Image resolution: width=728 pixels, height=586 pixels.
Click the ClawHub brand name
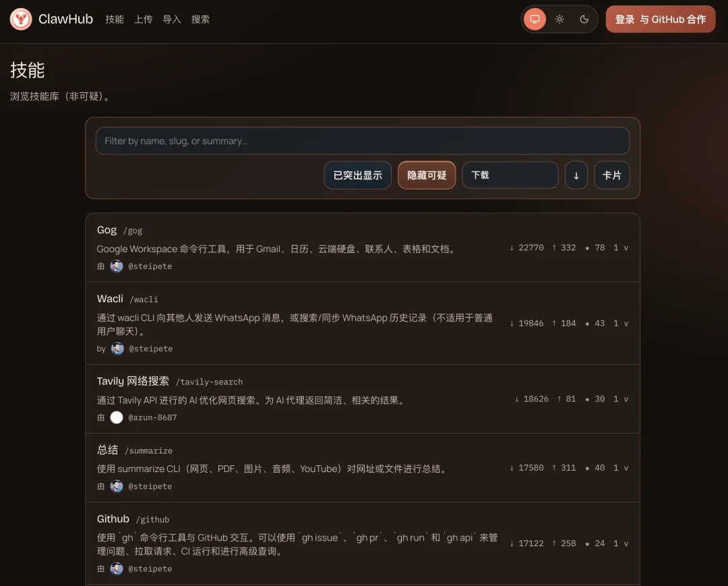pyautogui.click(x=65, y=19)
